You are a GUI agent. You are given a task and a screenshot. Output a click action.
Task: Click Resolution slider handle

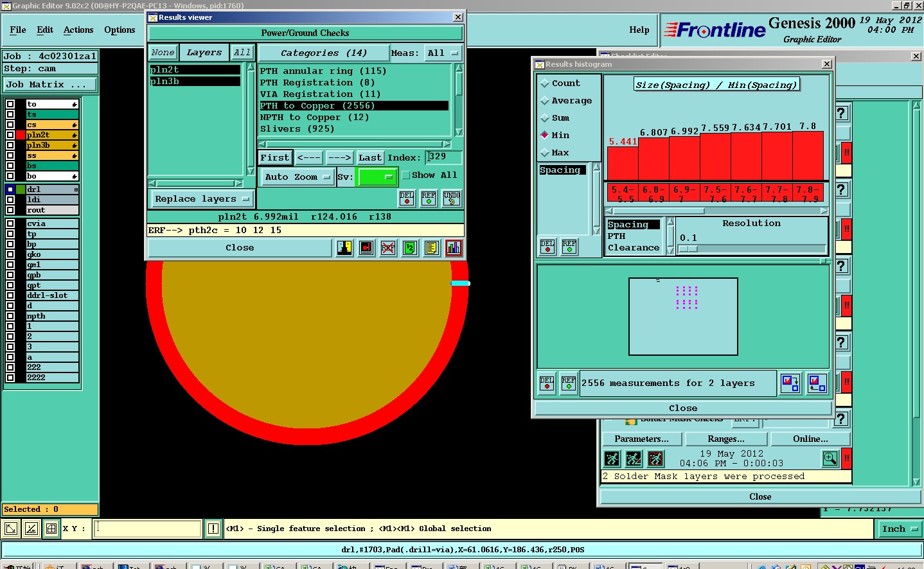(x=688, y=249)
